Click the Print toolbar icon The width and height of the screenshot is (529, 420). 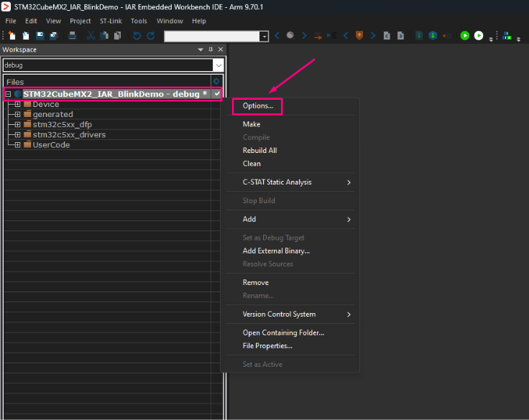coord(72,35)
